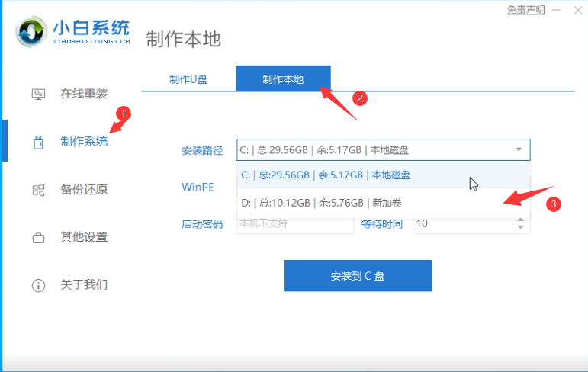Click the 关于我们 info icon
588x372 pixels.
(x=38, y=286)
